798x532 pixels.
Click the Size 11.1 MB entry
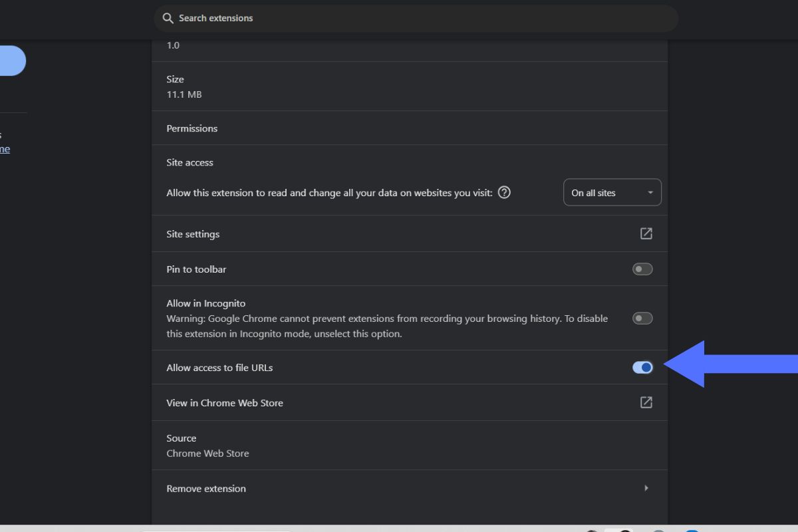[x=184, y=86]
